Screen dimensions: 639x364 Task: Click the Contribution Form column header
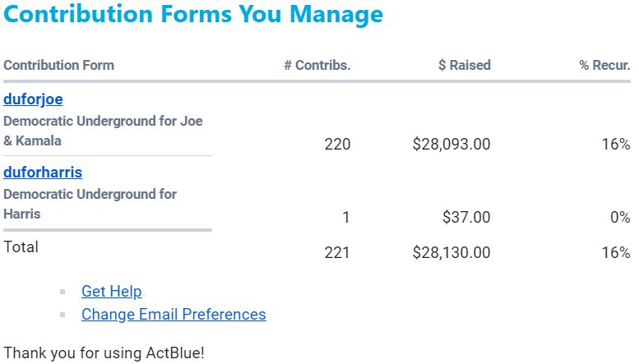pos(59,65)
